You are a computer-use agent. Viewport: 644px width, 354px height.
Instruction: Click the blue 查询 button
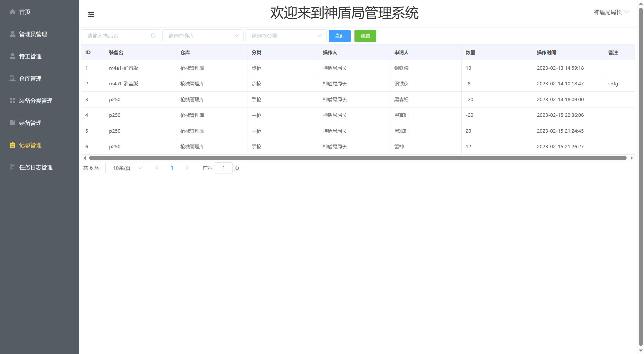point(340,36)
